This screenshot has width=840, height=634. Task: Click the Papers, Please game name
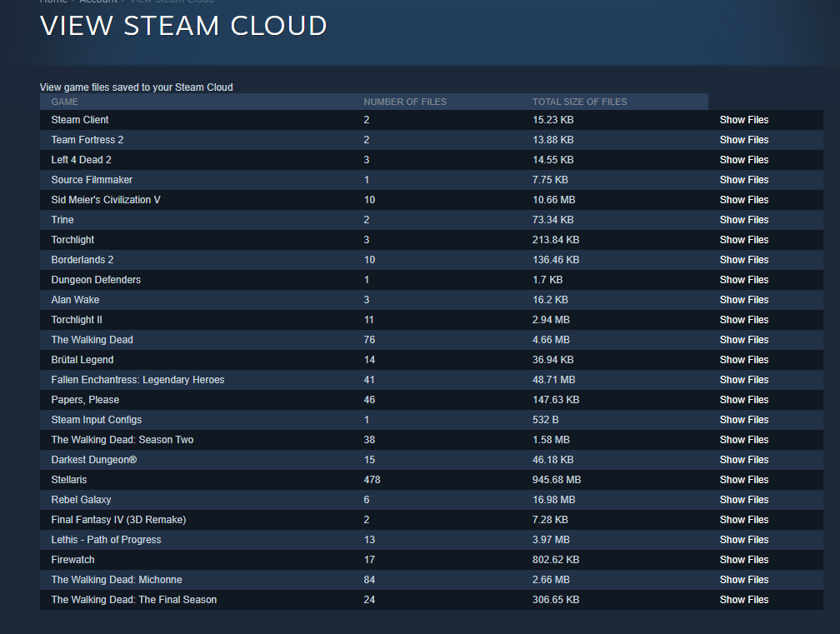point(85,399)
